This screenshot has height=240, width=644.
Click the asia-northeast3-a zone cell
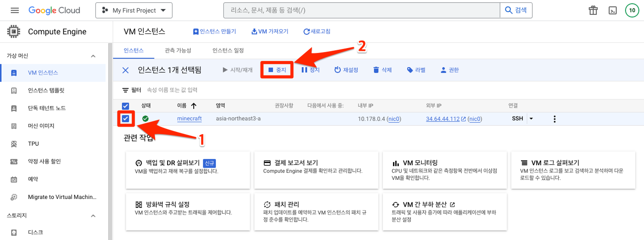[238, 119]
